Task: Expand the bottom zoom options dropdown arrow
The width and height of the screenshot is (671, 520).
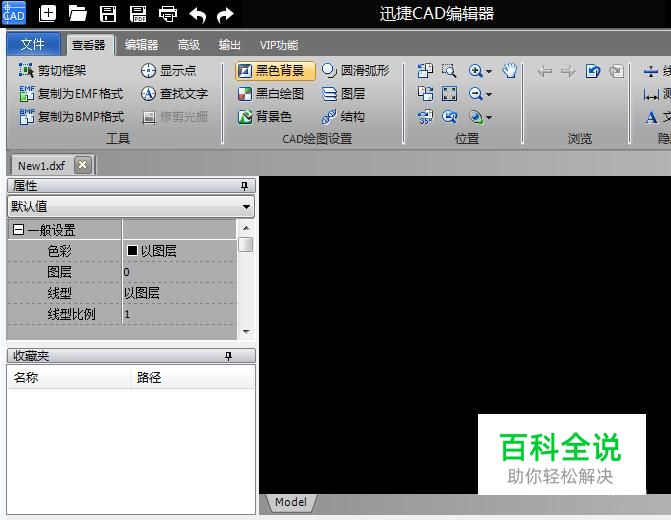Action: [489, 117]
